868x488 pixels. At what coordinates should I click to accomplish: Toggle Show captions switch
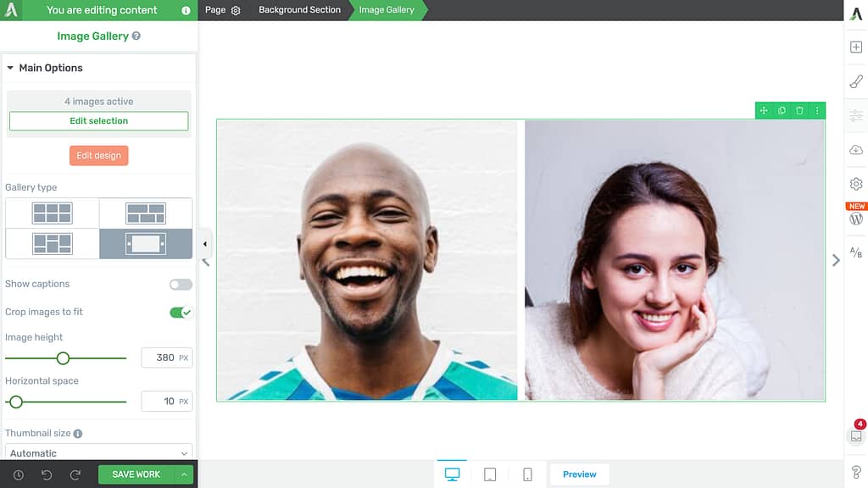(x=181, y=285)
